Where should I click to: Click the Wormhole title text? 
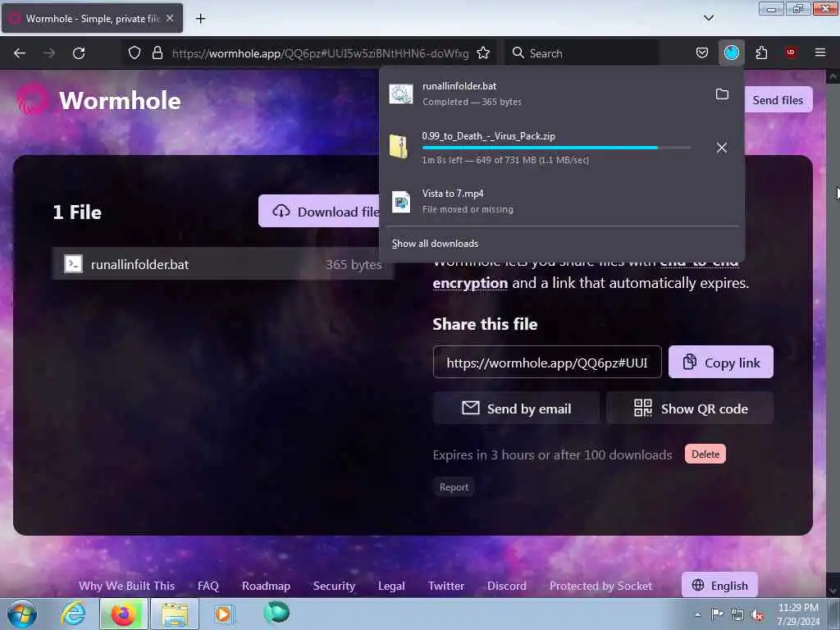(x=120, y=101)
